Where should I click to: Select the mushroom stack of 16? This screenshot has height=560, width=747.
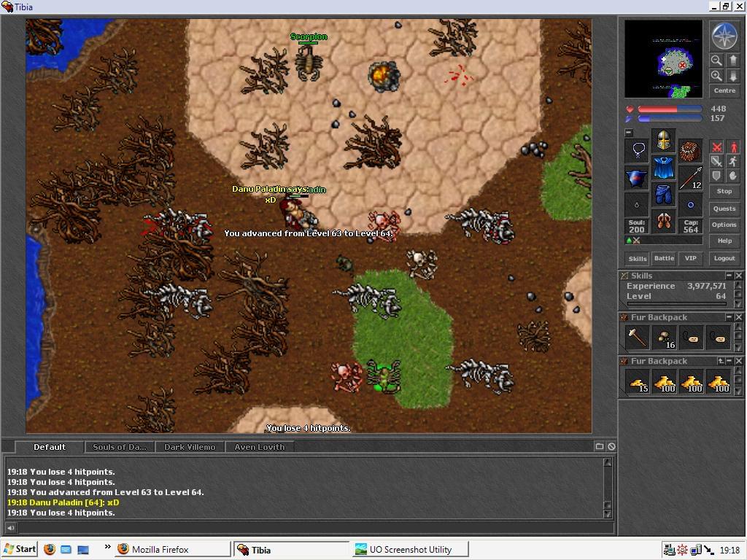coord(664,337)
